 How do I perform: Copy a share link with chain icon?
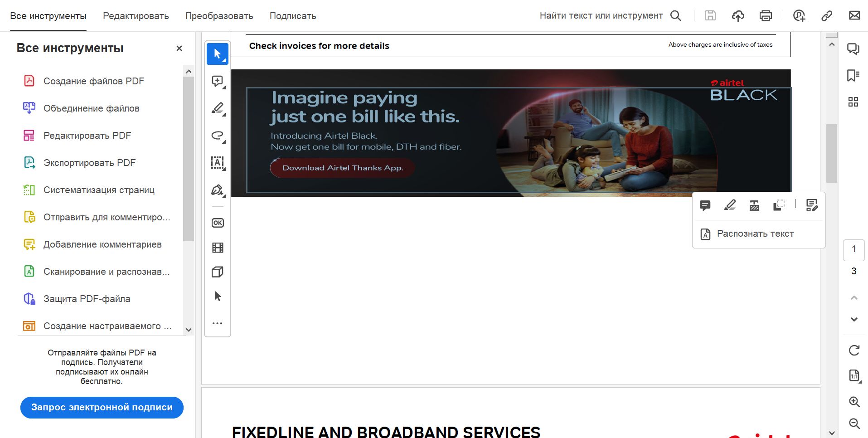click(x=827, y=16)
